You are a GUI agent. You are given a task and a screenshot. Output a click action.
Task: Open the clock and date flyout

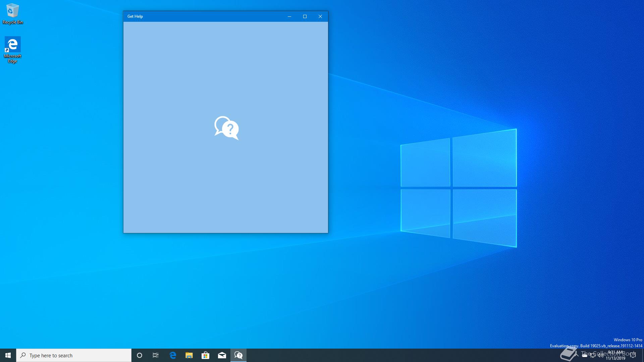pyautogui.click(x=615, y=355)
